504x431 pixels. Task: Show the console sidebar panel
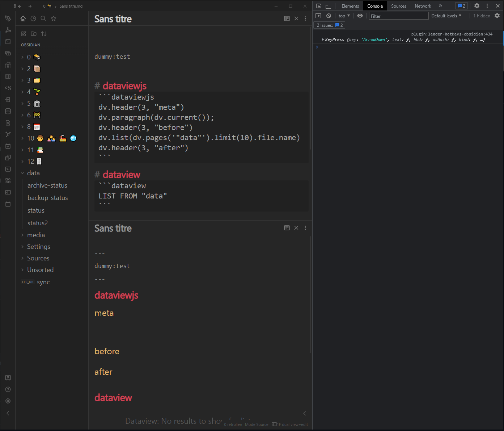pyautogui.click(x=318, y=16)
